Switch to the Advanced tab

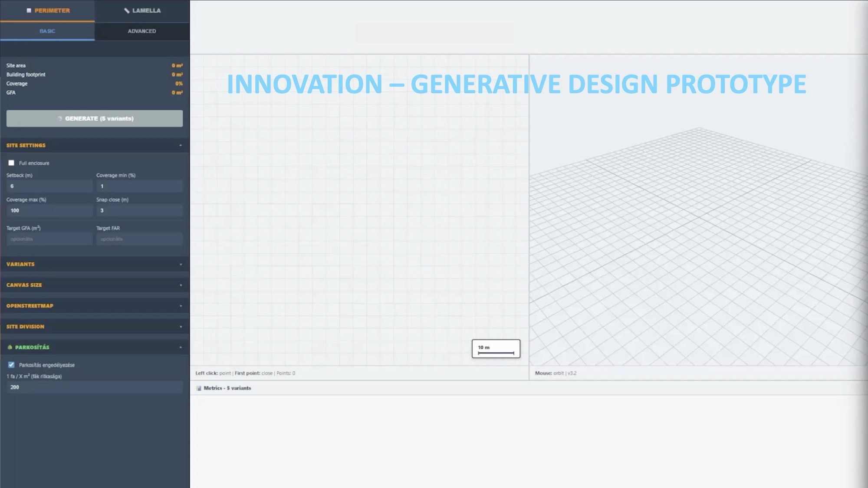(141, 31)
